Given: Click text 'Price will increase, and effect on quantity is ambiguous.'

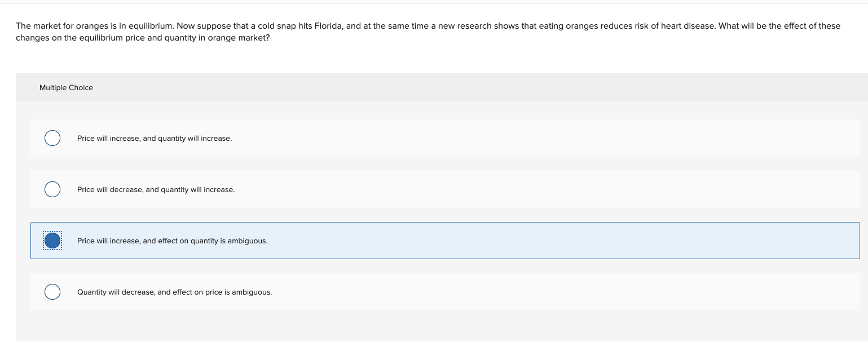Looking at the screenshot, I should pyautogui.click(x=173, y=241).
